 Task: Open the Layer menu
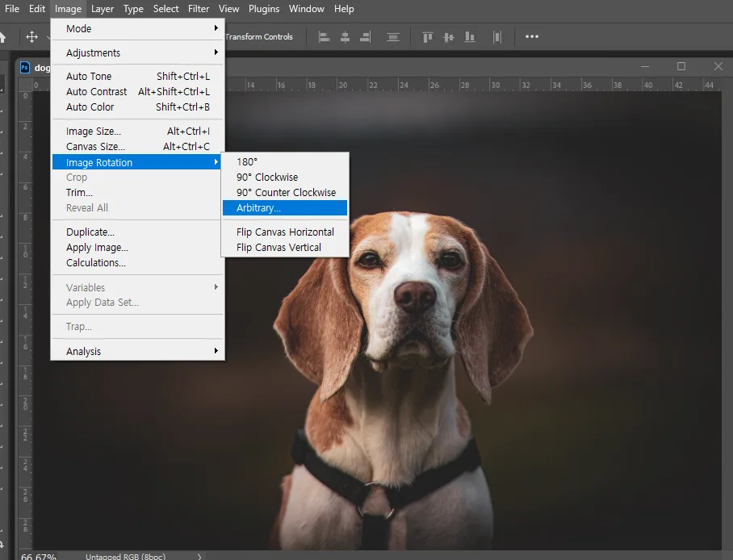pyautogui.click(x=103, y=9)
